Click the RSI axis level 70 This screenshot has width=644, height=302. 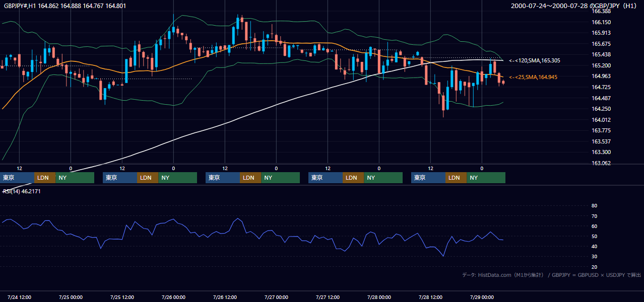tap(594, 216)
